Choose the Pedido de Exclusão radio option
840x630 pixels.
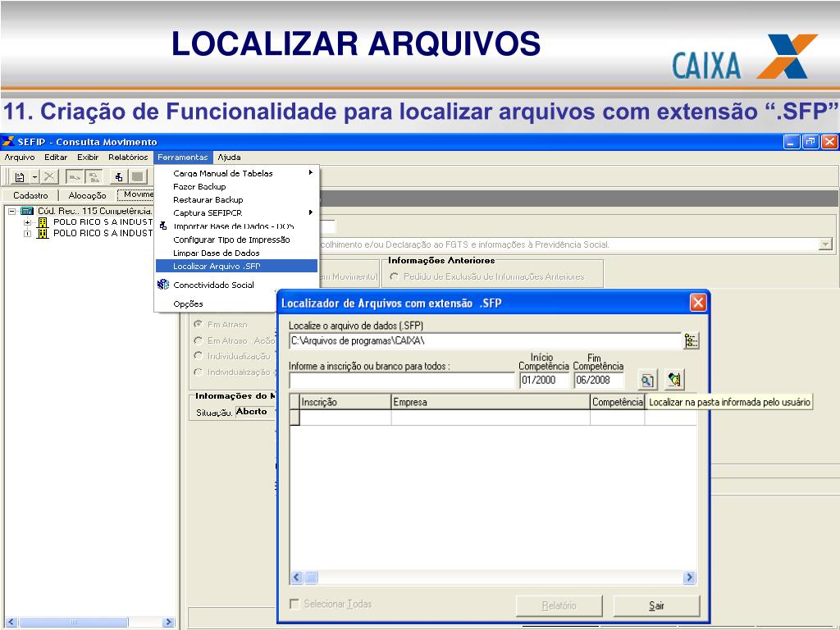tap(395, 276)
